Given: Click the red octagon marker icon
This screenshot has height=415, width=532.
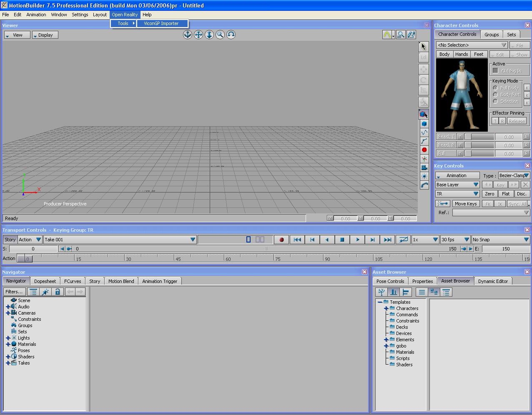Looking at the screenshot, I should point(424,150).
